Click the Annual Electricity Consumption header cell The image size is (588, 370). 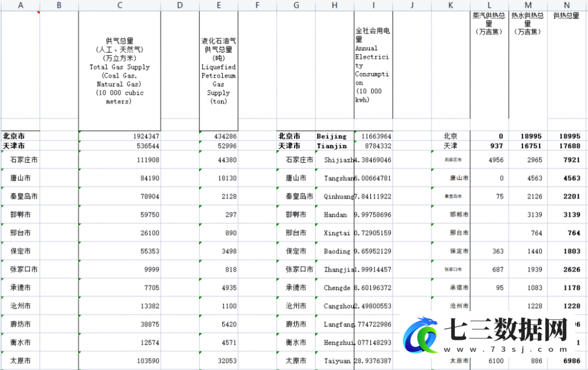[373, 65]
